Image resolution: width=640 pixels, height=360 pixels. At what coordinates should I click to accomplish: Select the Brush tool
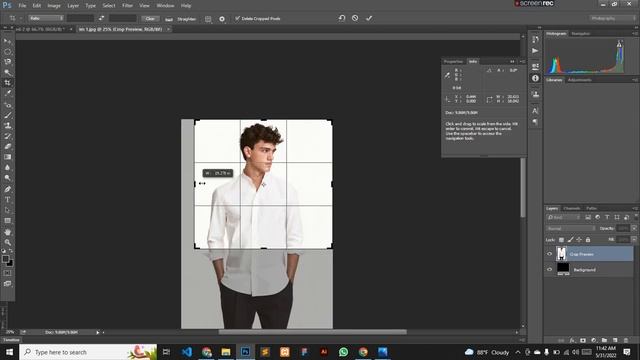click(7, 116)
